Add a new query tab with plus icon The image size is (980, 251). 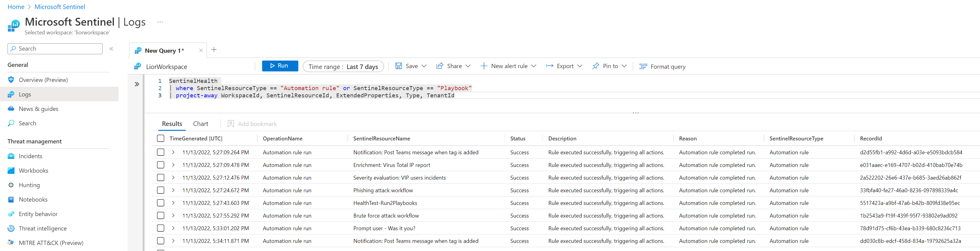coord(214,50)
